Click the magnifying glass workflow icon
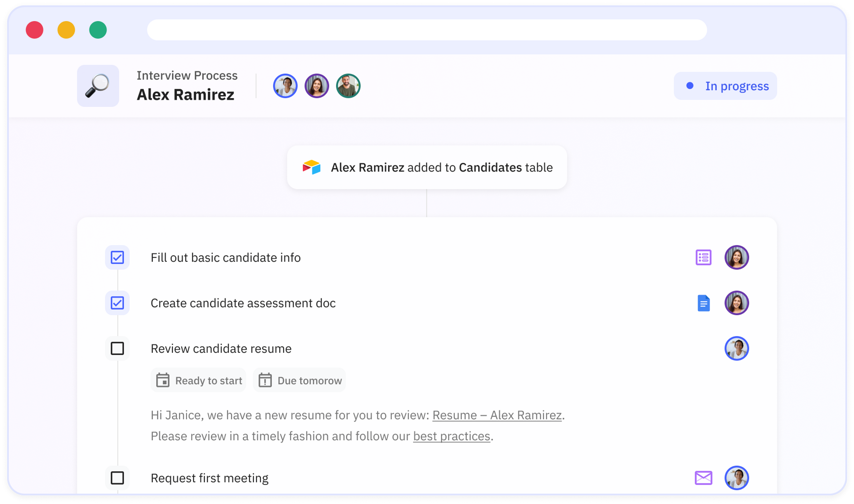854x504 pixels. point(98,86)
